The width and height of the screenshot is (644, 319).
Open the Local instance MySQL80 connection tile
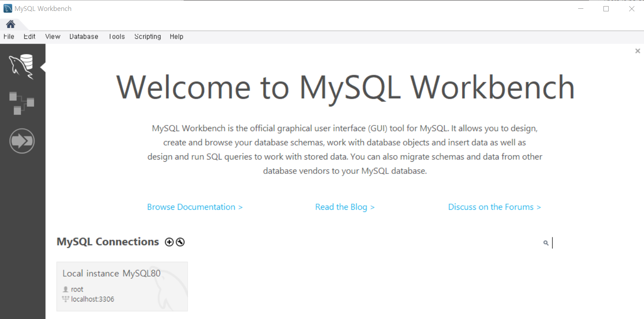coord(122,287)
